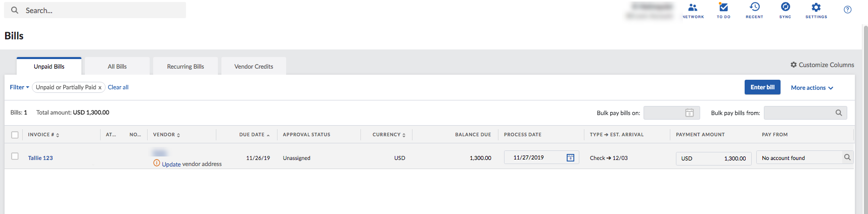Open the process date calendar picker icon
868x214 pixels.
tap(570, 158)
